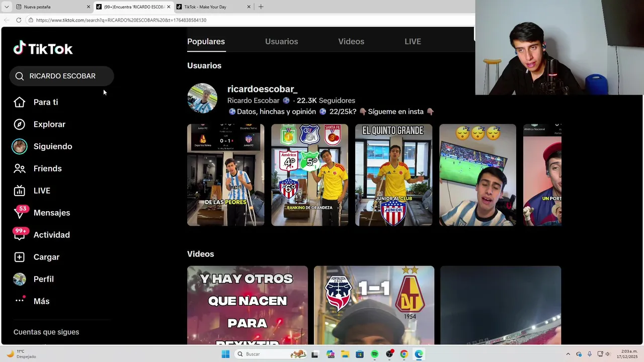Click the RICARDO ESCOBAR search field
Image resolution: width=644 pixels, height=362 pixels.
point(62,76)
